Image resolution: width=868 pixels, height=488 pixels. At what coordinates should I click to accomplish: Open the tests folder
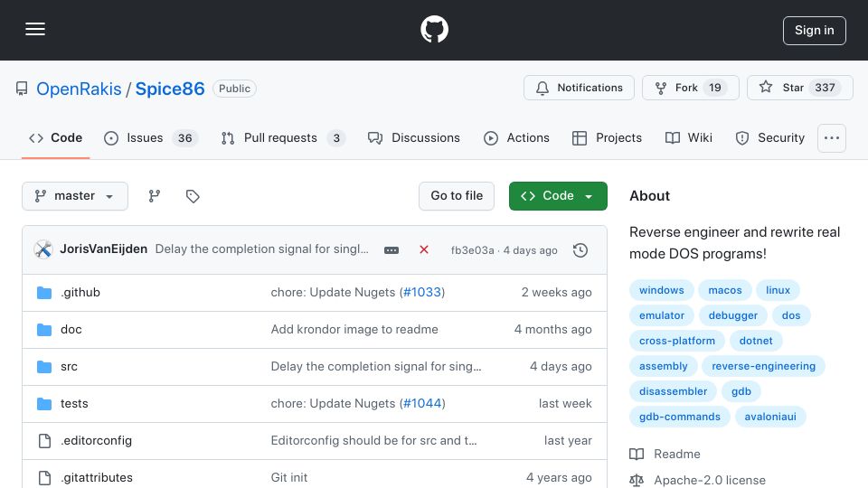click(x=74, y=403)
